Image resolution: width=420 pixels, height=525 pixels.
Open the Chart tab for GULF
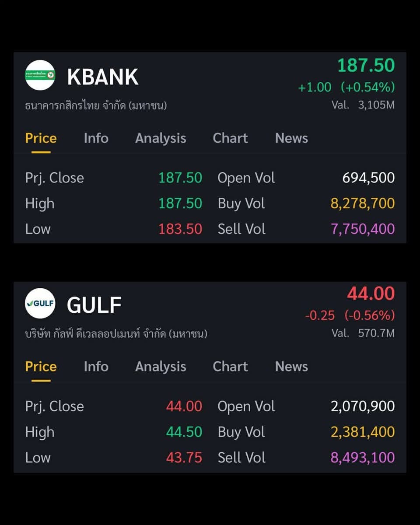230,367
